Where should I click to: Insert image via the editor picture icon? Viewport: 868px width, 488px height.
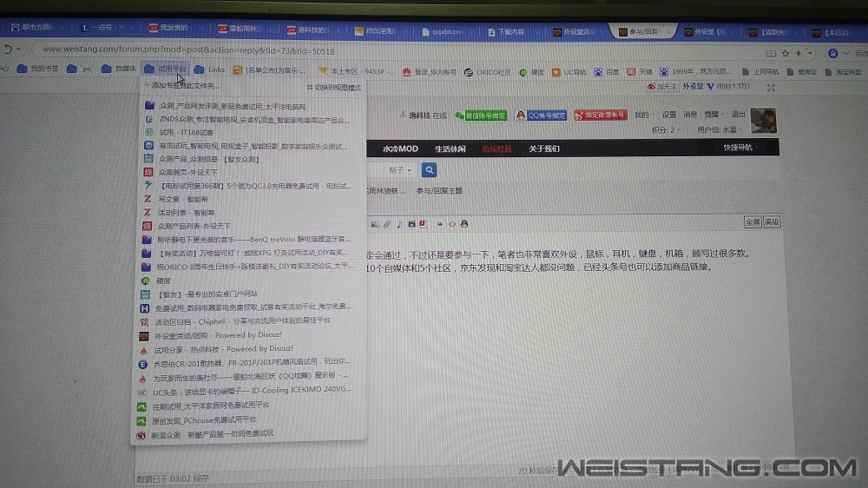375,224
